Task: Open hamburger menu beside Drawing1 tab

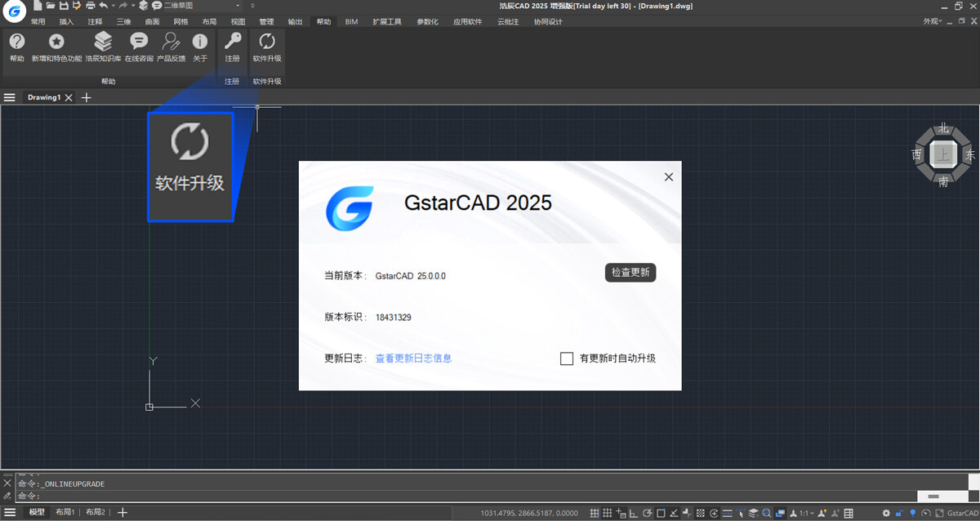Action: pos(10,97)
